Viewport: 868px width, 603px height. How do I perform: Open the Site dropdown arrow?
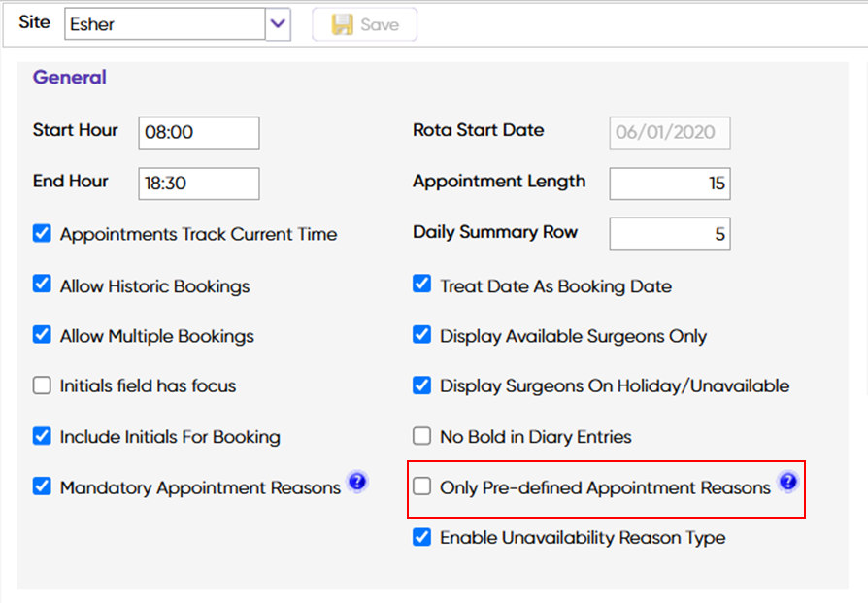point(279,25)
